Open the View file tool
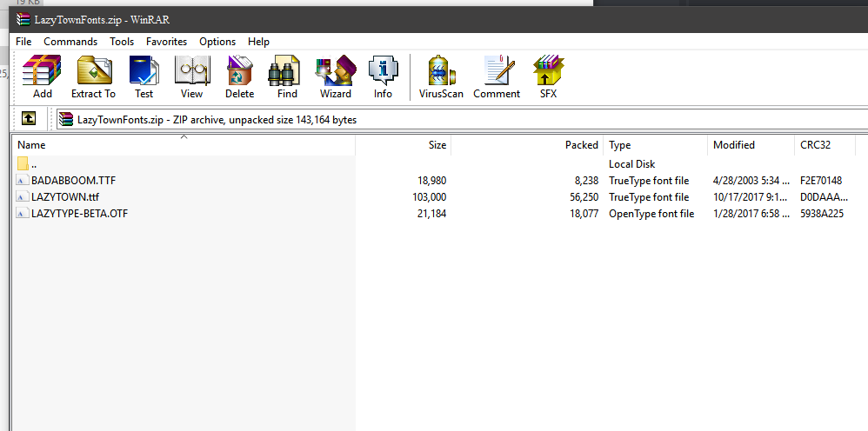Viewport: 868px width, 431px height. pyautogui.click(x=191, y=76)
